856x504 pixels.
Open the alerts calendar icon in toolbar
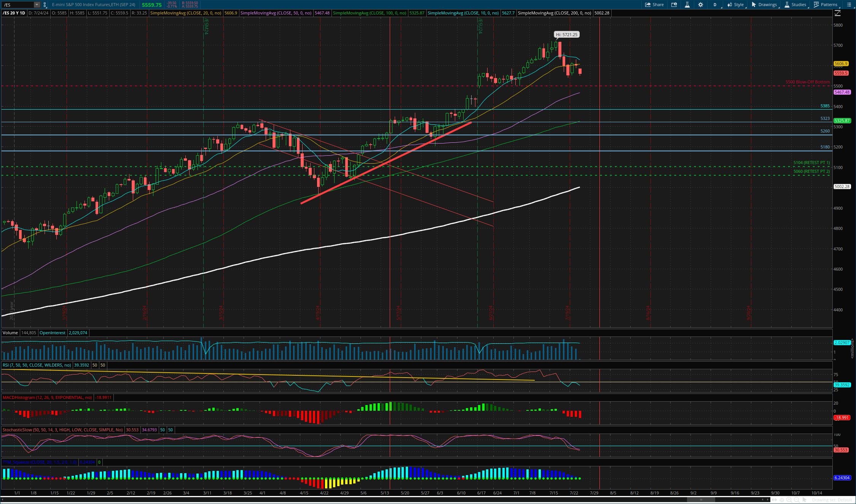(674, 5)
